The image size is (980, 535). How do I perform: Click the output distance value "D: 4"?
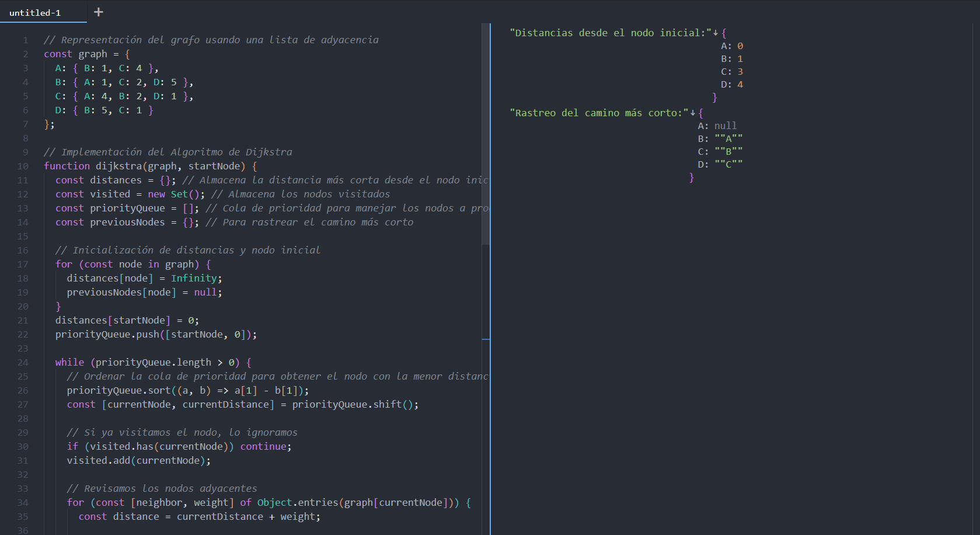[732, 85]
